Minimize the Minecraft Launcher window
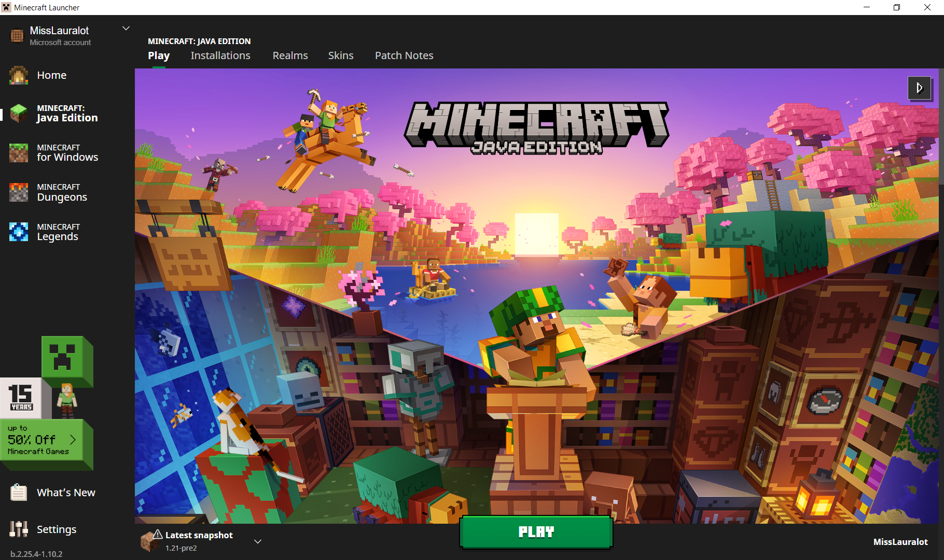The width and height of the screenshot is (944, 560). tap(866, 7)
